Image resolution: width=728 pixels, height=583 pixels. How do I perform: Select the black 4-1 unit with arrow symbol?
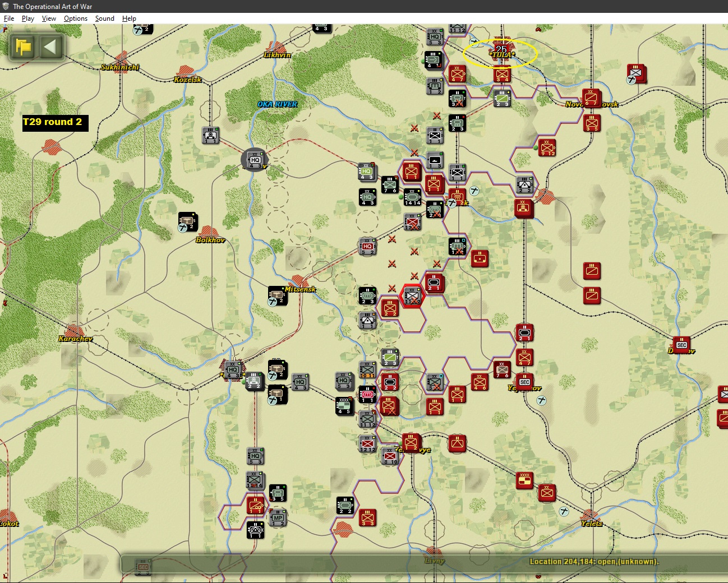[434, 60]
